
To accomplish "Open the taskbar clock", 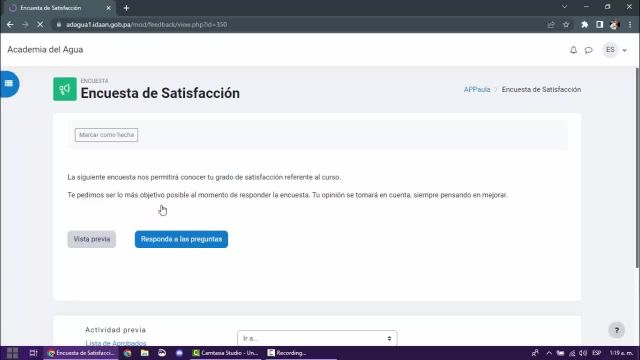I will (621, 353).
